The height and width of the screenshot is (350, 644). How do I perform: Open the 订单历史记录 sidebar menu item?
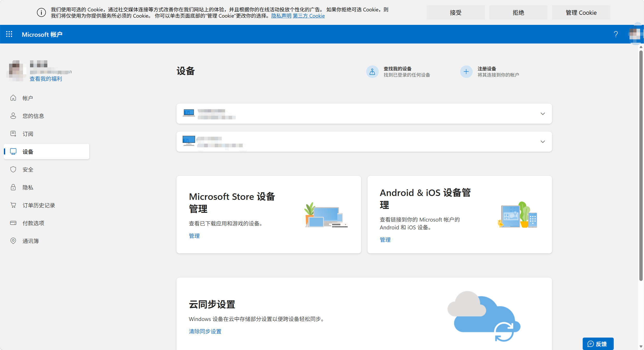pos(47,205)
